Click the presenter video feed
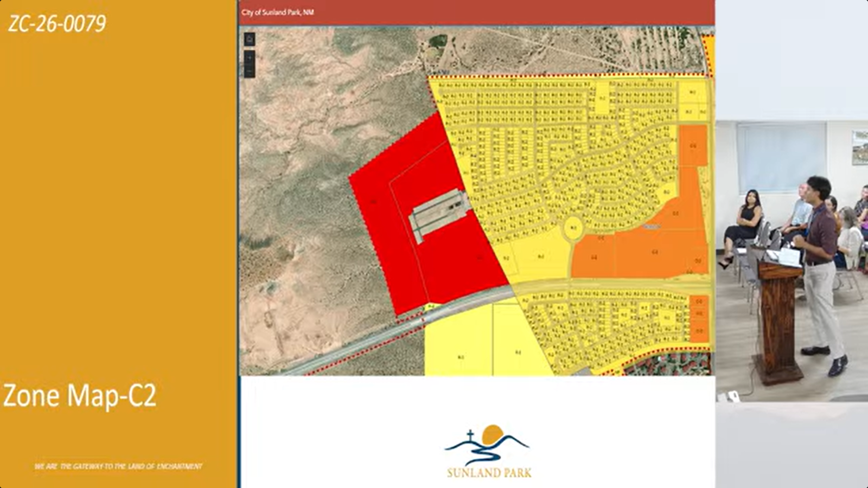 click(x=792, y=261)
